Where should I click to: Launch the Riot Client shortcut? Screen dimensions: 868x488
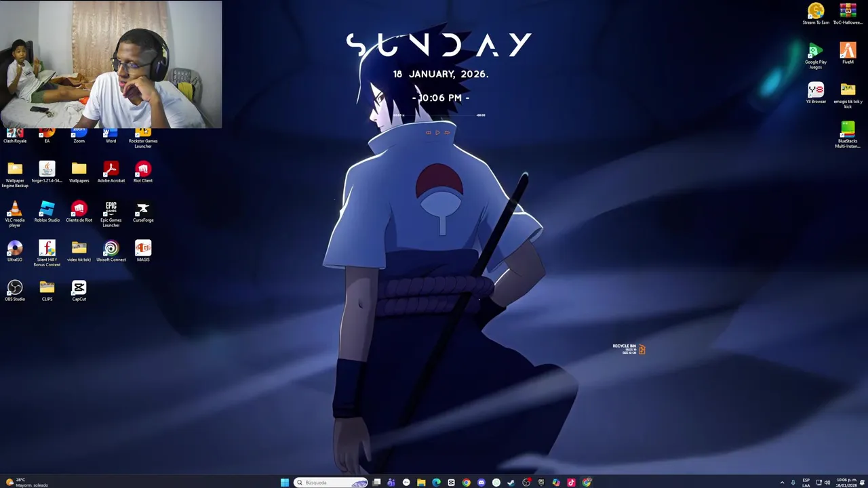143,172
